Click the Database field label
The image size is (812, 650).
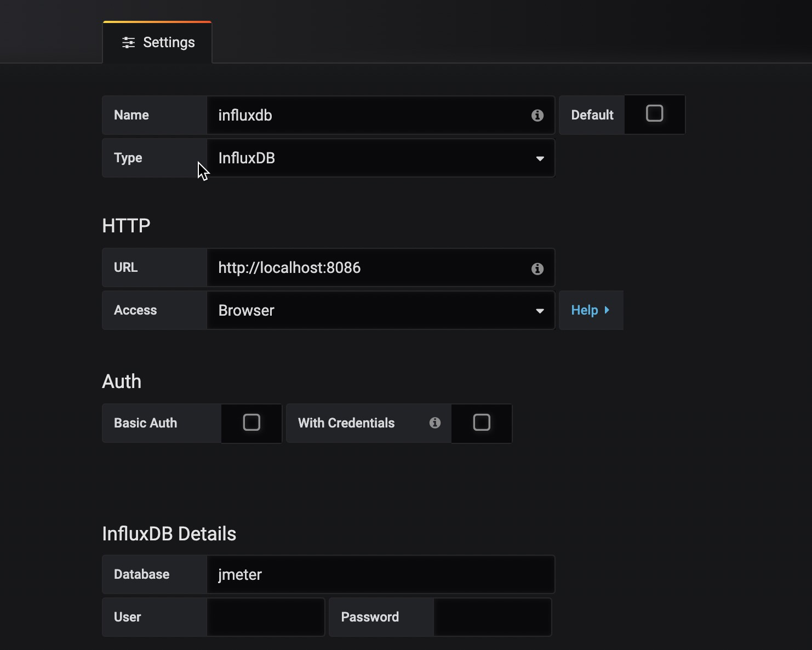pos(142,574)
